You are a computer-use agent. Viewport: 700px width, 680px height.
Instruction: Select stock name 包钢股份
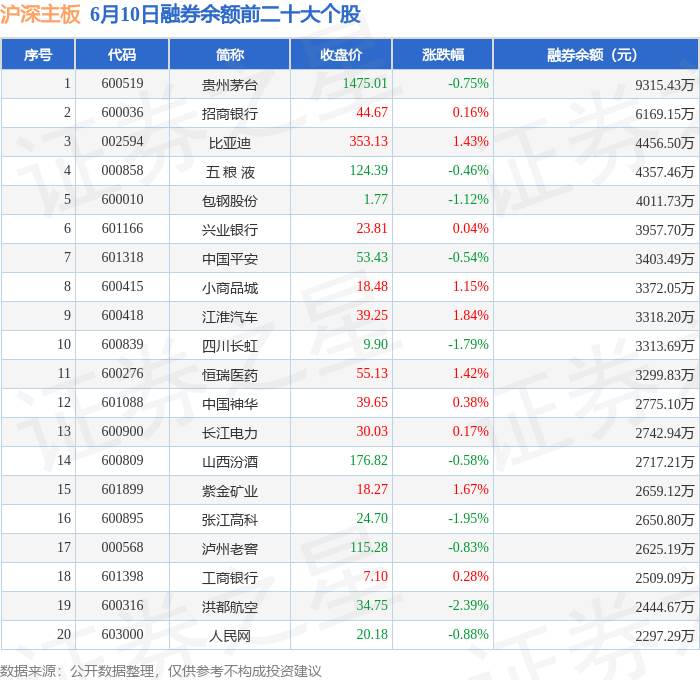click(230, 200)
